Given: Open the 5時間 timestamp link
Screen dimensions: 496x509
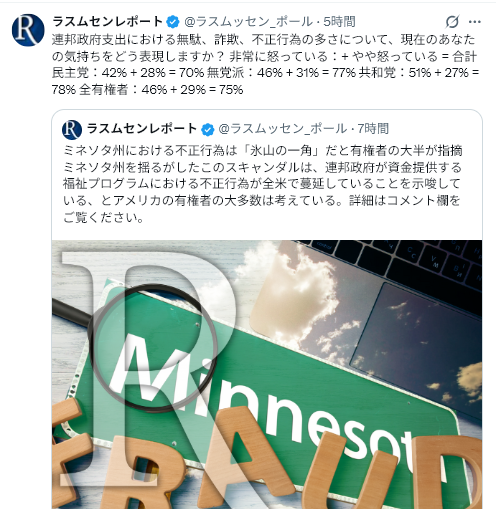Looking at the screenshot, I should (339, 22).
